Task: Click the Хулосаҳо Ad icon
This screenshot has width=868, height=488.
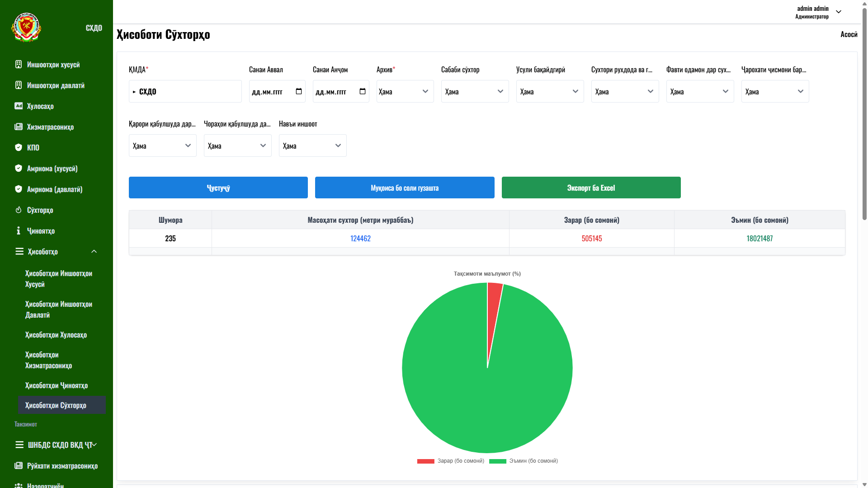Action: [19, 106]
